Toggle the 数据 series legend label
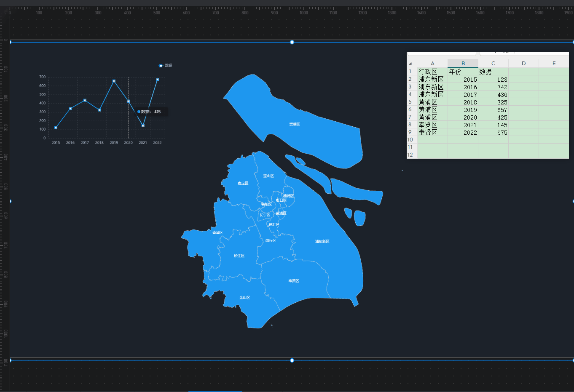The height and width of the screenshot is (392, 574). 169,66
